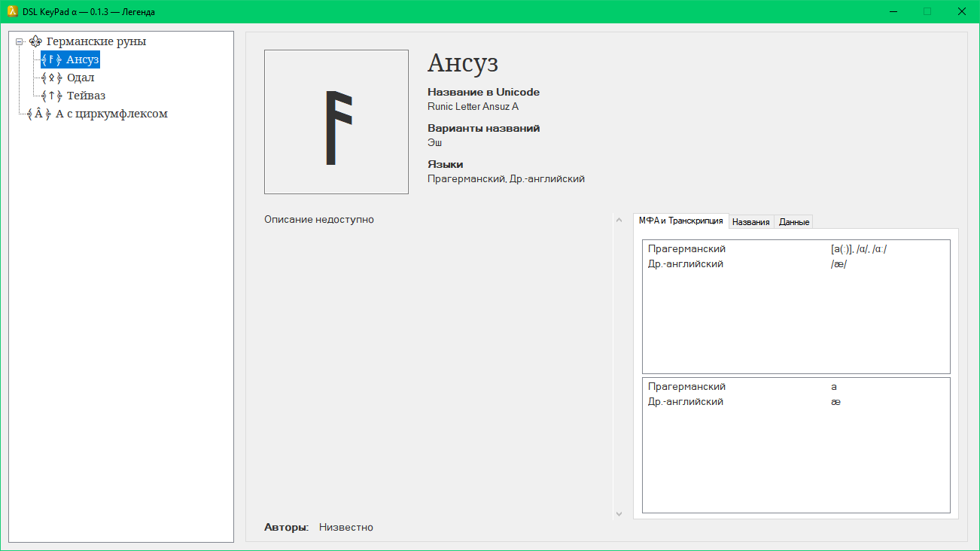This screenshot has height=551, width=980.
Task: Select the Одал rune entry
Action: 81,78
